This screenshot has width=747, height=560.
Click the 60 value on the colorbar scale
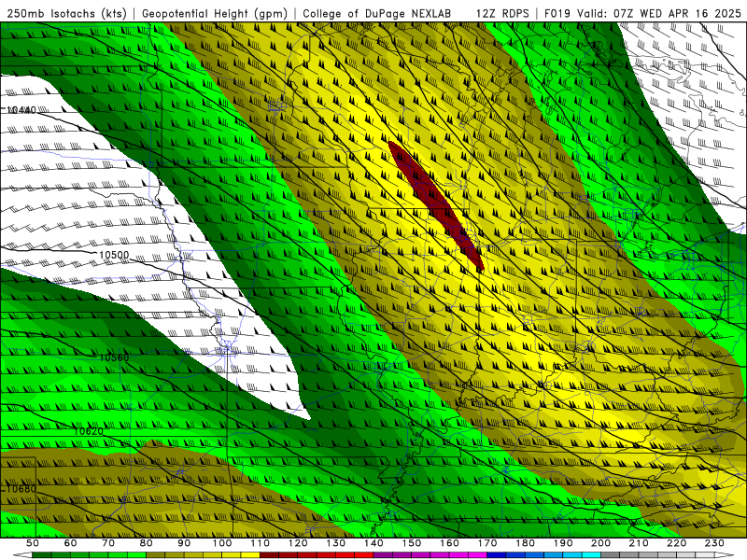tap(70, 543)
